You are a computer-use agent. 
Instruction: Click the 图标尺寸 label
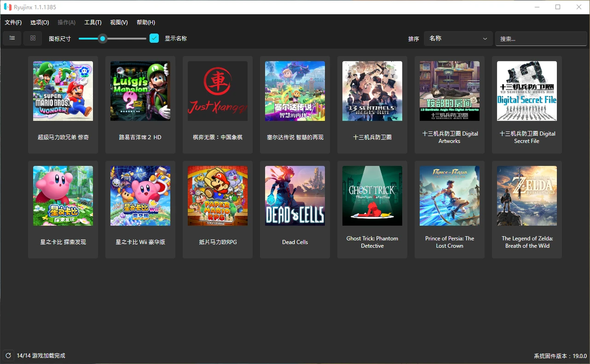(60, 39)
